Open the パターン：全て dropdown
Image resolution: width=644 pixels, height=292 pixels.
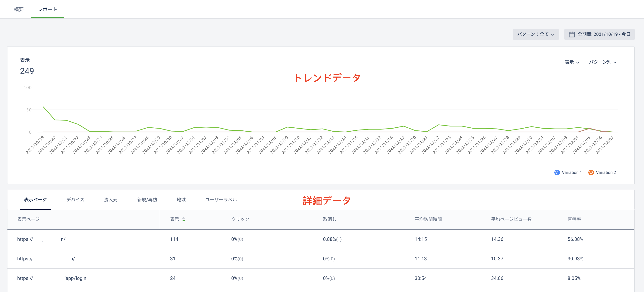coord(536,34)
